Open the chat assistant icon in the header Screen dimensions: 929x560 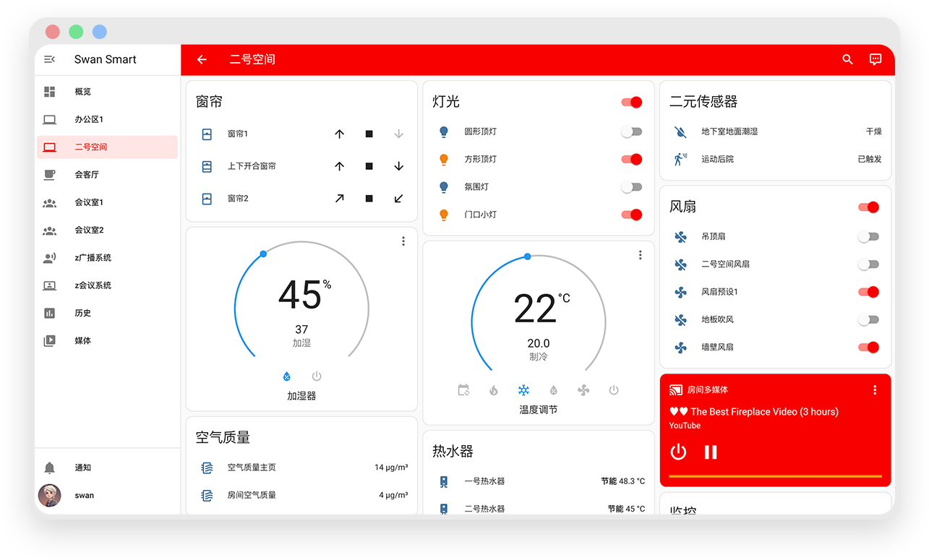(875, 60)
